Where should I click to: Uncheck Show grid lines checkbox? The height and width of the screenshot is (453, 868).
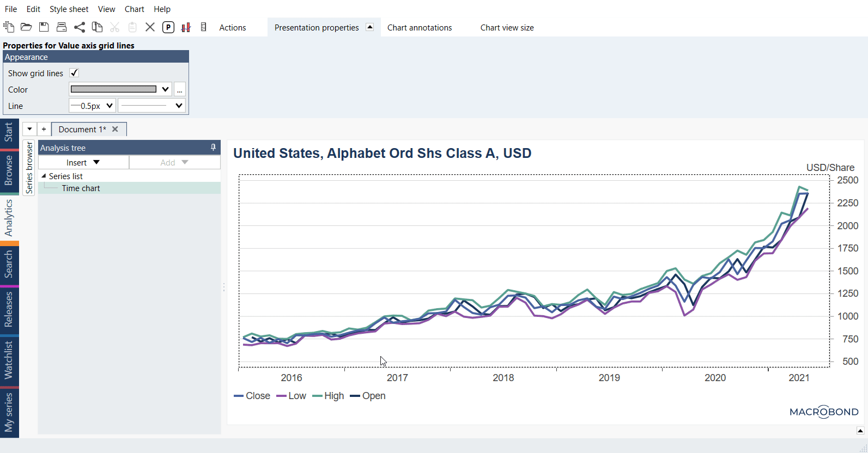[74, 73]
